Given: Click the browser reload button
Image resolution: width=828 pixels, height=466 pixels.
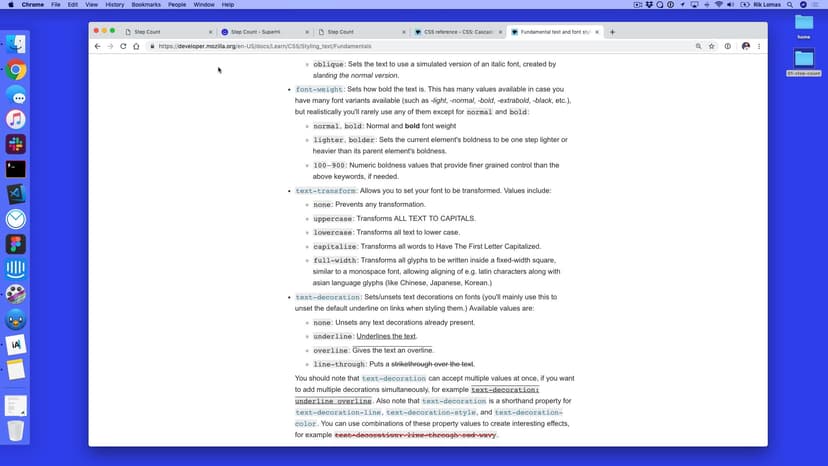Looking at the screenshot, I should click(x=123, y=46).
